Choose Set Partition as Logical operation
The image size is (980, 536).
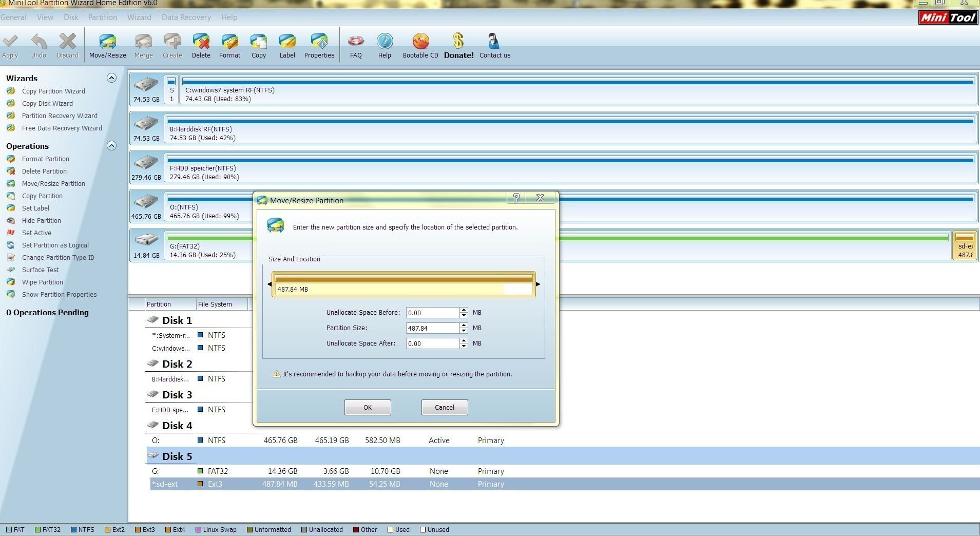55,245
